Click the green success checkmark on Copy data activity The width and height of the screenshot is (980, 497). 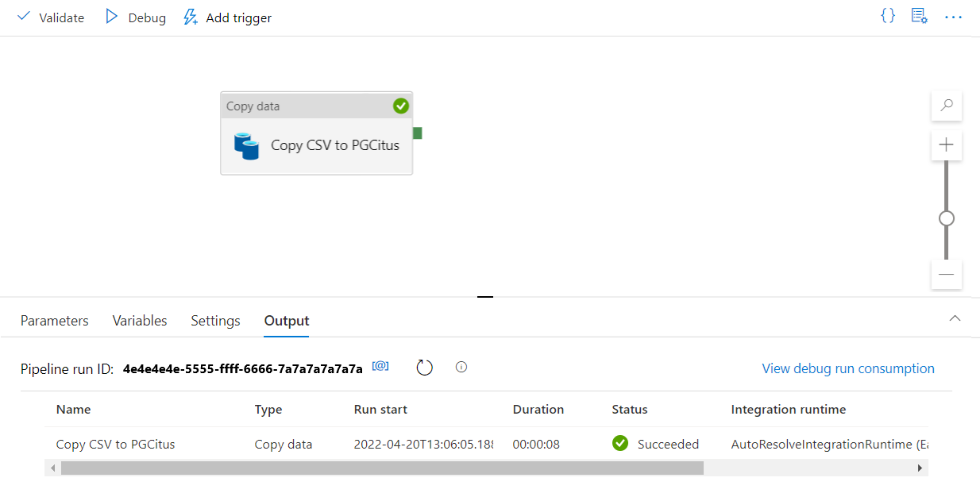[x=401, y=105]
